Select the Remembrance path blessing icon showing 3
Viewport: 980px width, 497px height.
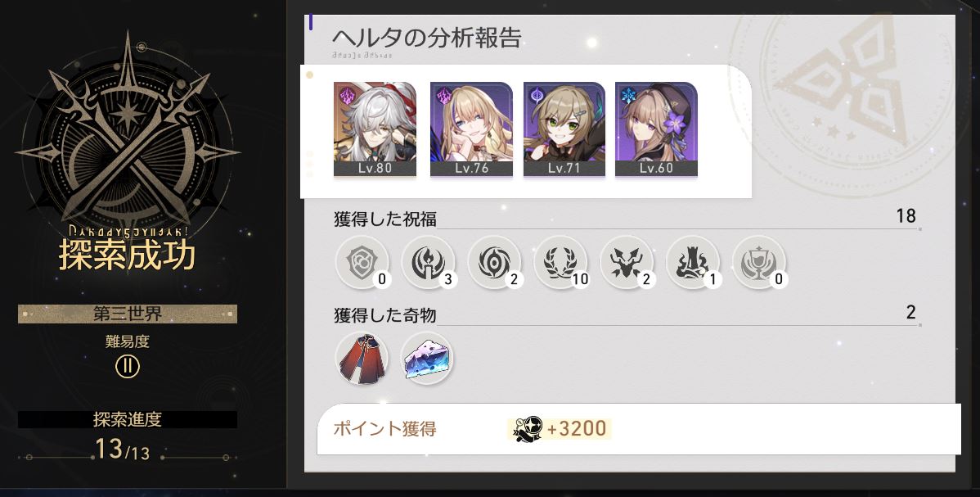tap(428, 262)
